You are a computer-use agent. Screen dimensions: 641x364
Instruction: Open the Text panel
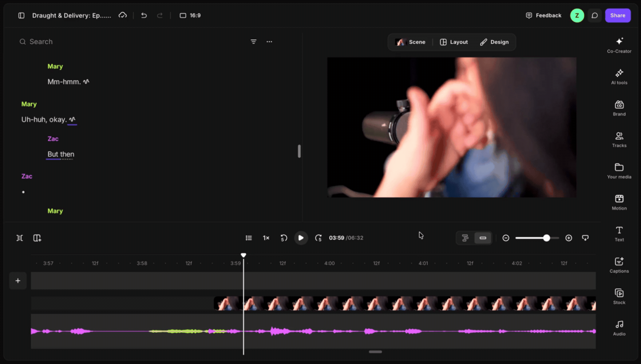619,234
